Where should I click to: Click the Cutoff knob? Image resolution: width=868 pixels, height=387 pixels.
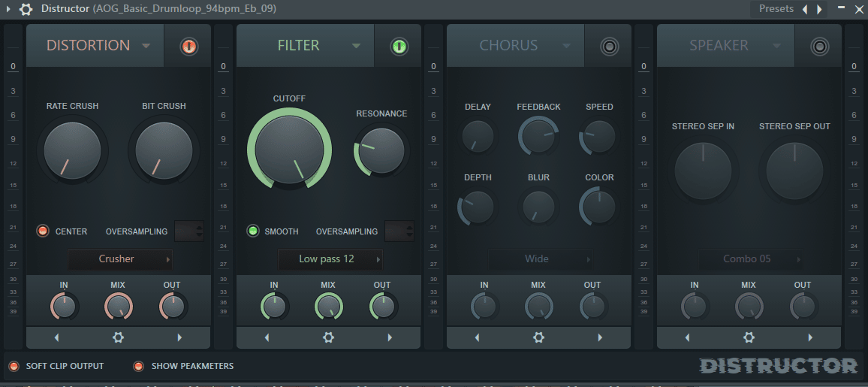[x=290, y=148]
